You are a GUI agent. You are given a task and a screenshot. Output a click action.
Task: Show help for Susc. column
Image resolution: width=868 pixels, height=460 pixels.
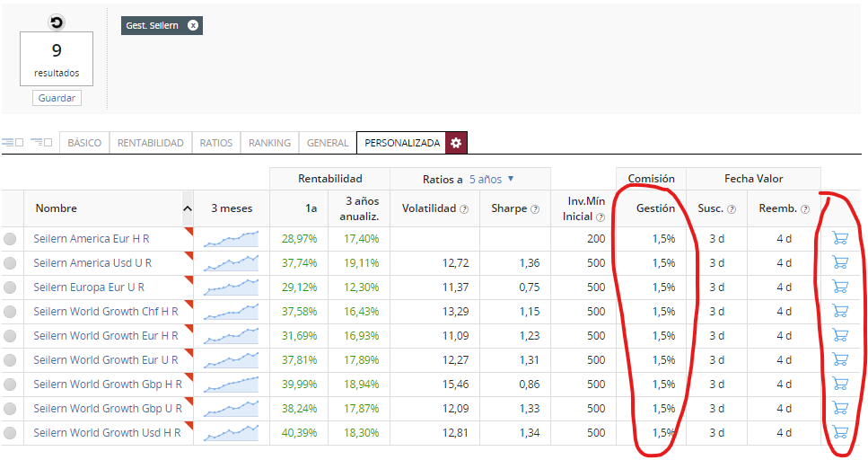tap(732, 209)
